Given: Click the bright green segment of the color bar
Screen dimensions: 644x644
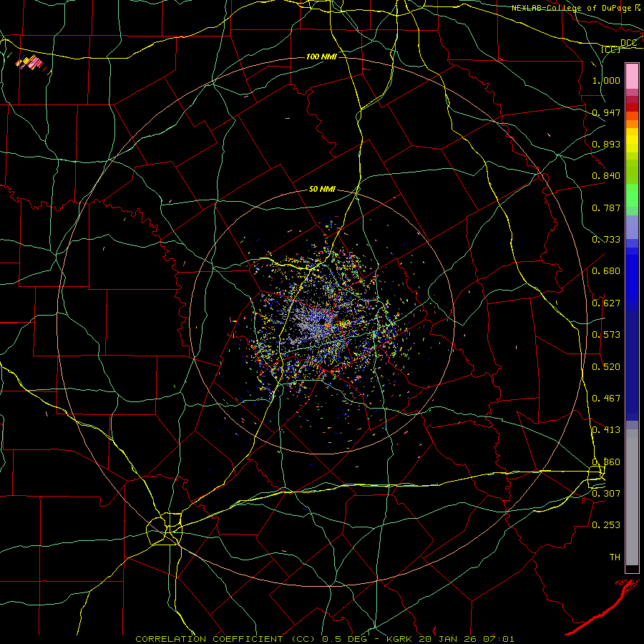Looking at the screenshot, I should (x=632, y=195).
